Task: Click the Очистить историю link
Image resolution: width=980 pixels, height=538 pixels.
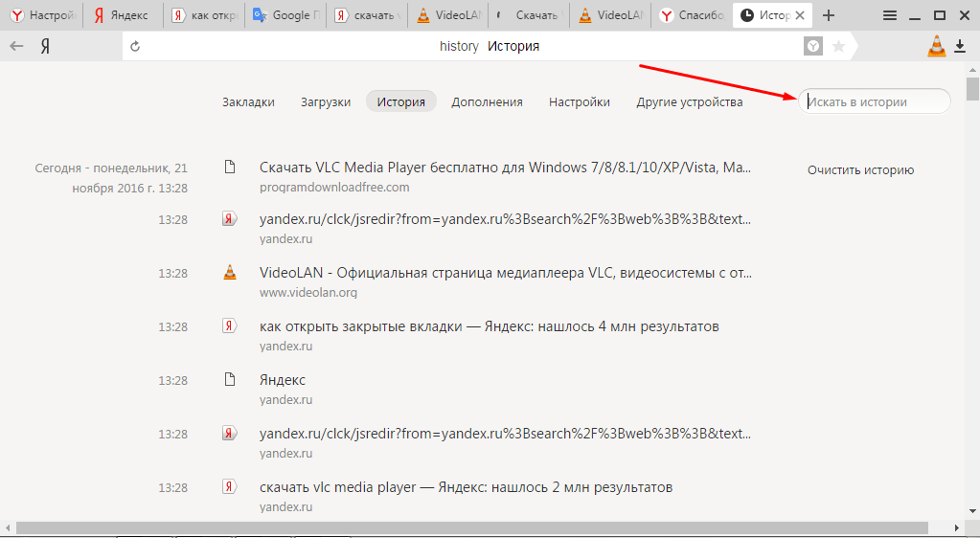Action: pyautogui.click(x=860, y=170)
